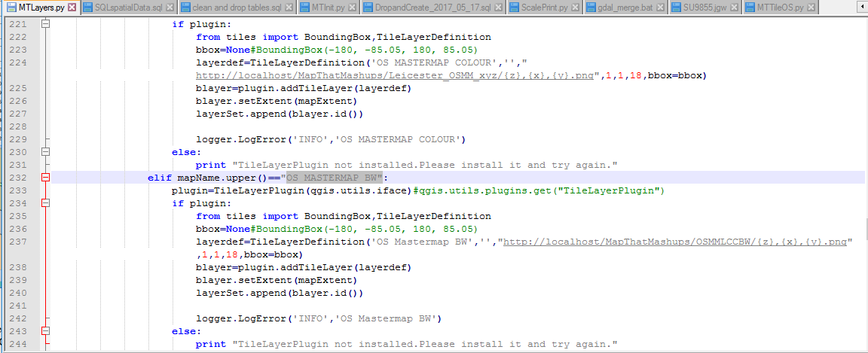Click the highlighted "OS MASTERMAP BW" string
868x353 pixels.
[335, 178]
